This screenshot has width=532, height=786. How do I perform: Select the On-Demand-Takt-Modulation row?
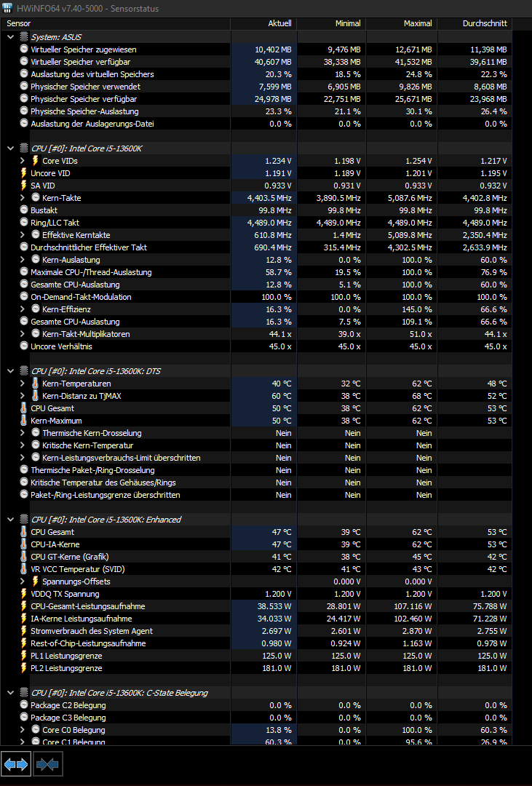(256, 297)
